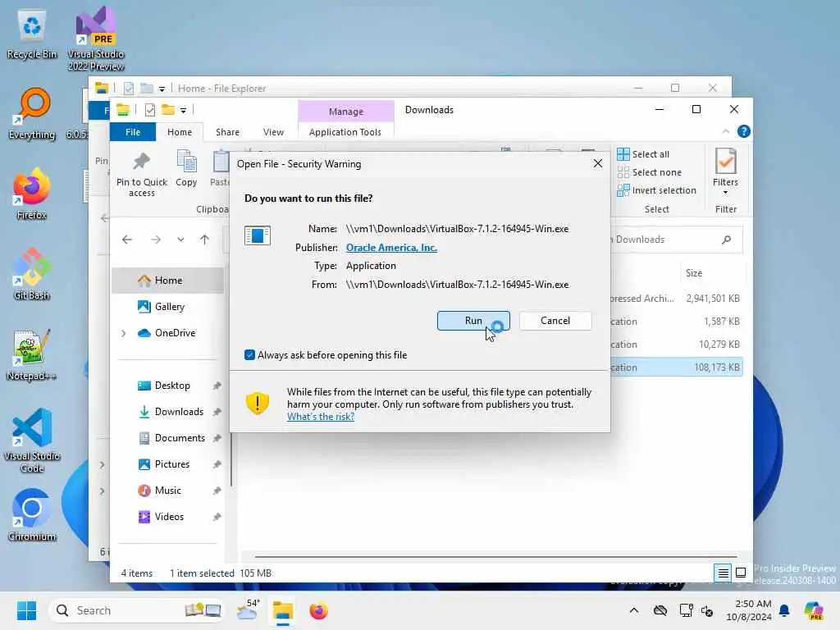Open the recent locations dropdown chevron
Screen dimensions: 840x630
point(180,240)
